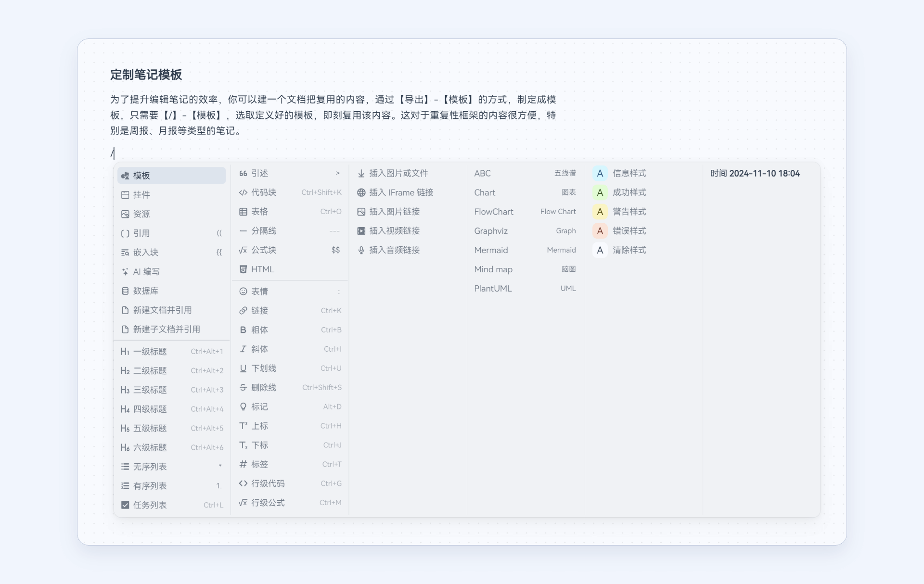Click the 定制笔记模板 heading
This screenshot has width=924, height=584.
pos(146,75)
